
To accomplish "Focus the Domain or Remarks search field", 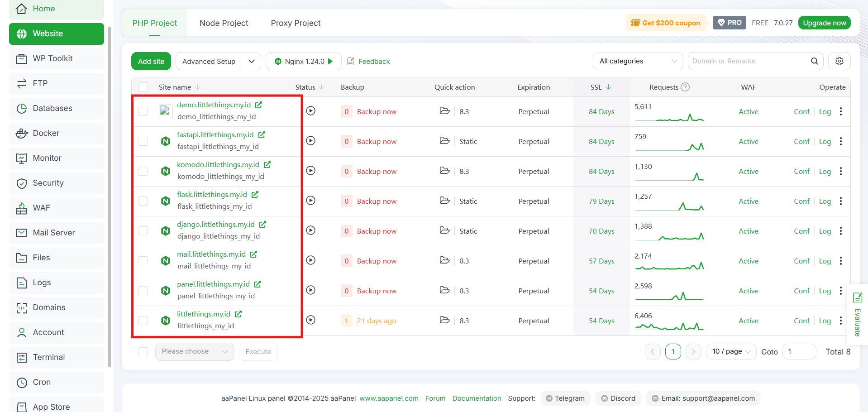I will [x=749, y=61].
